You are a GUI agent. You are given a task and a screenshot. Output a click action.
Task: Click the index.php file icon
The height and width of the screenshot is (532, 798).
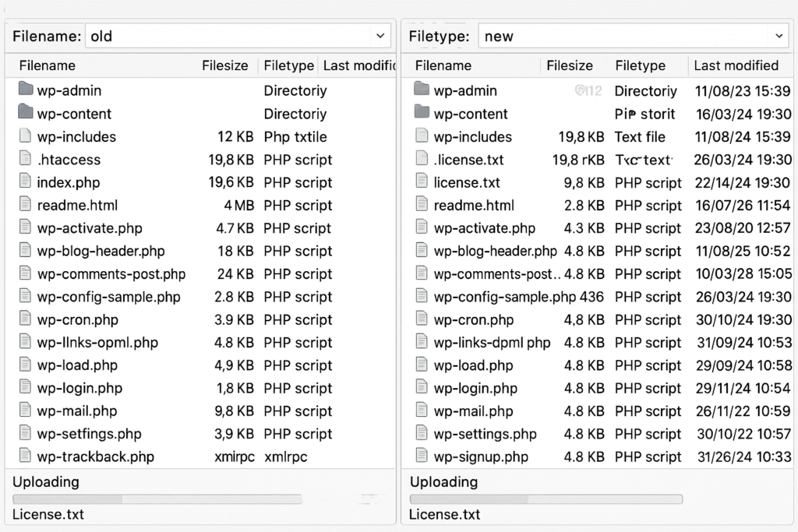tap(25, 181)
